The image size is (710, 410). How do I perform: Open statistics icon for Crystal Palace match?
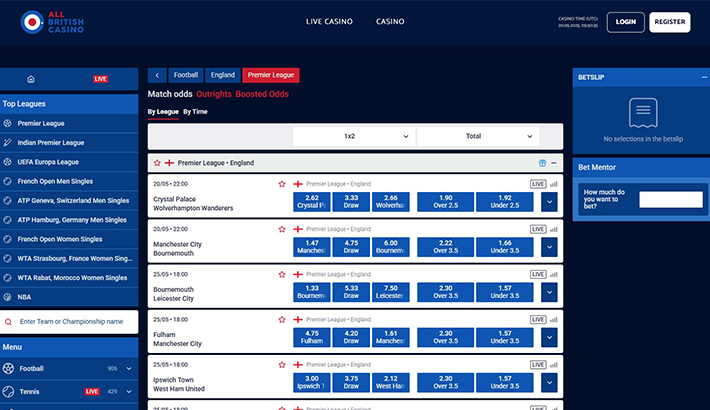coord(554,184)
